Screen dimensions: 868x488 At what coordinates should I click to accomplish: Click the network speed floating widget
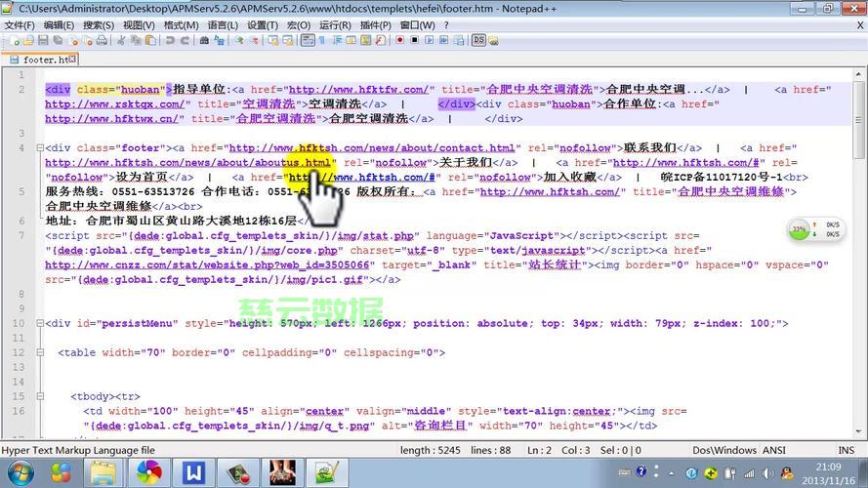pos(816,229)
